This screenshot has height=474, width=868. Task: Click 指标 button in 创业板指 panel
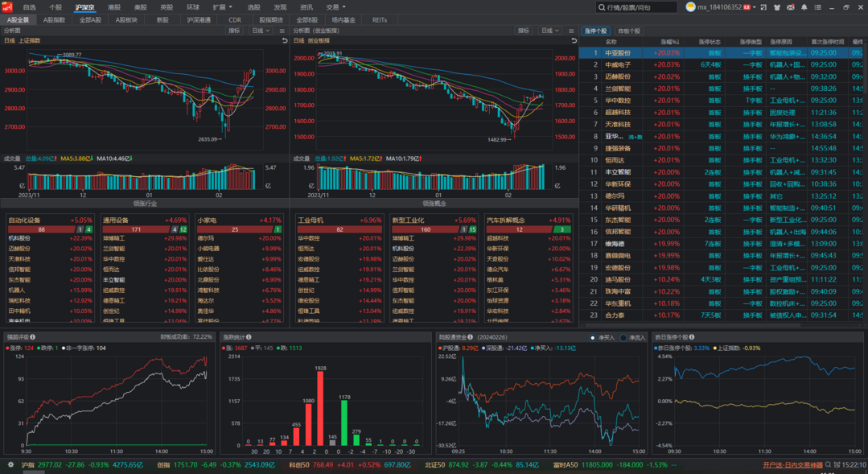tap(524, 31)
